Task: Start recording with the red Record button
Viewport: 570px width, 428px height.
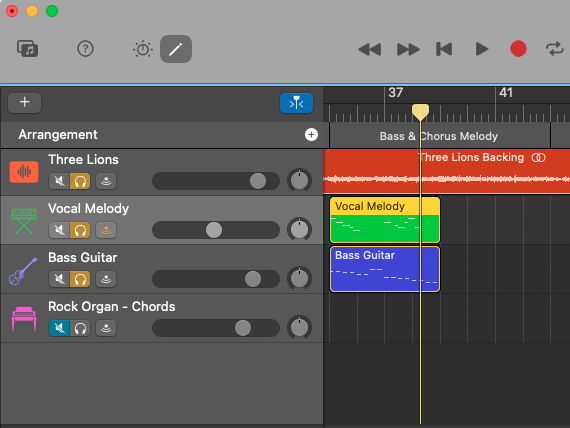Action: 518,49
